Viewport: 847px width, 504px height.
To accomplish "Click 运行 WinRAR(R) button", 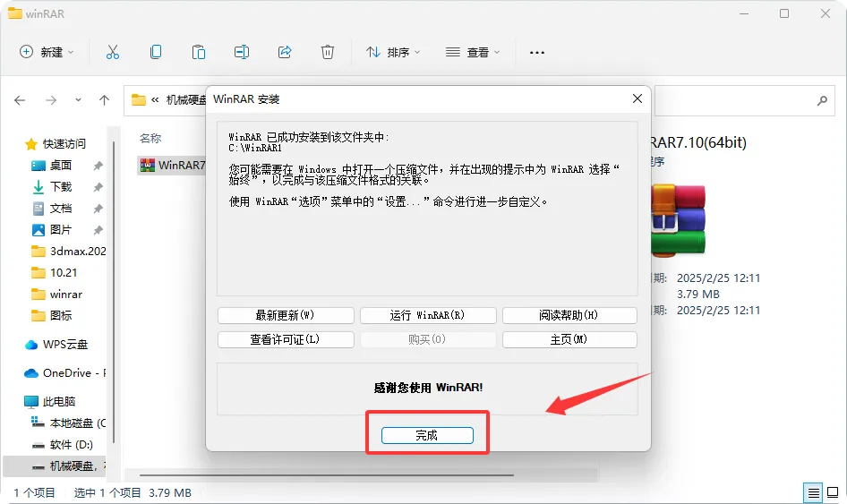I will pyautogui.click(x=428, y=315).
